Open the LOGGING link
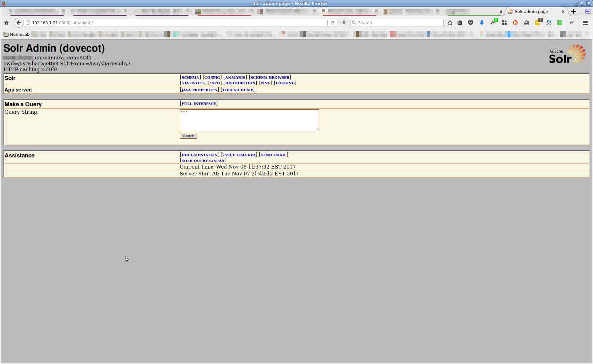 pos(285,83)
